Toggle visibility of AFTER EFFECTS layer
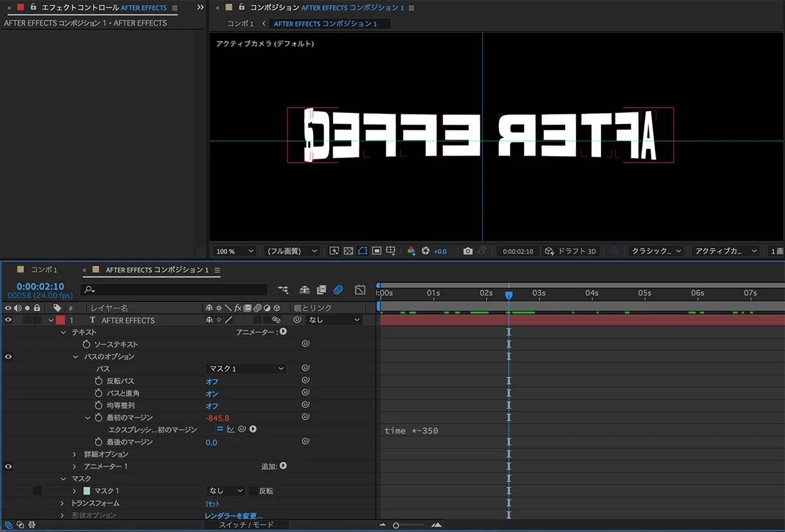The height and width of the screenshot is (532, 785). (8, 319)
